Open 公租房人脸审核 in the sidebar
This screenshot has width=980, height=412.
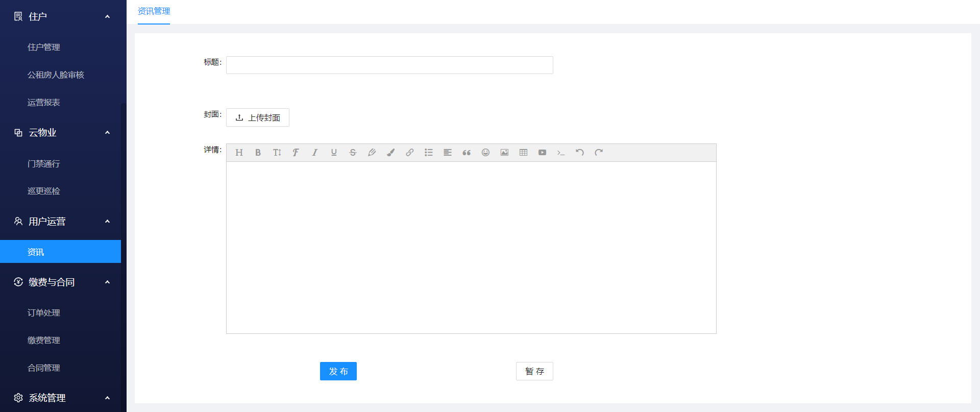coord(56,75)
